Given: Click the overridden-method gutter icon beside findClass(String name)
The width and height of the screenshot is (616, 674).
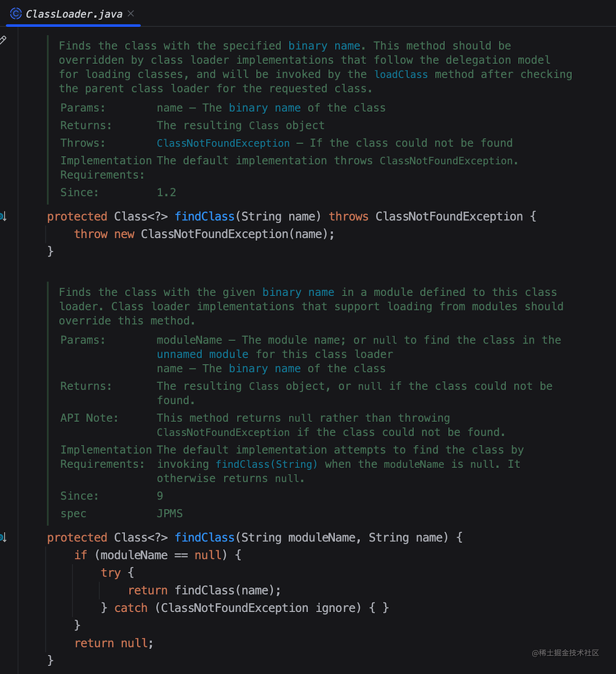Looking at the screenshot, I should point(3,217).
